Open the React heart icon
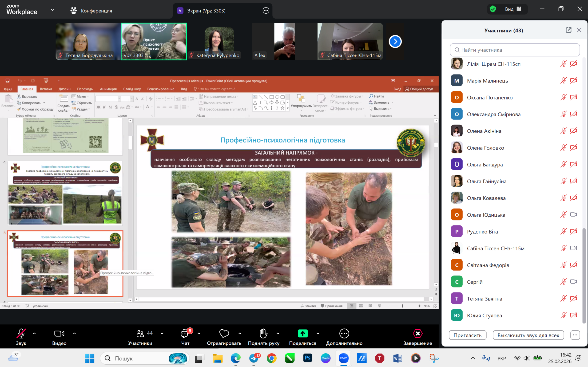 (224, 334)
